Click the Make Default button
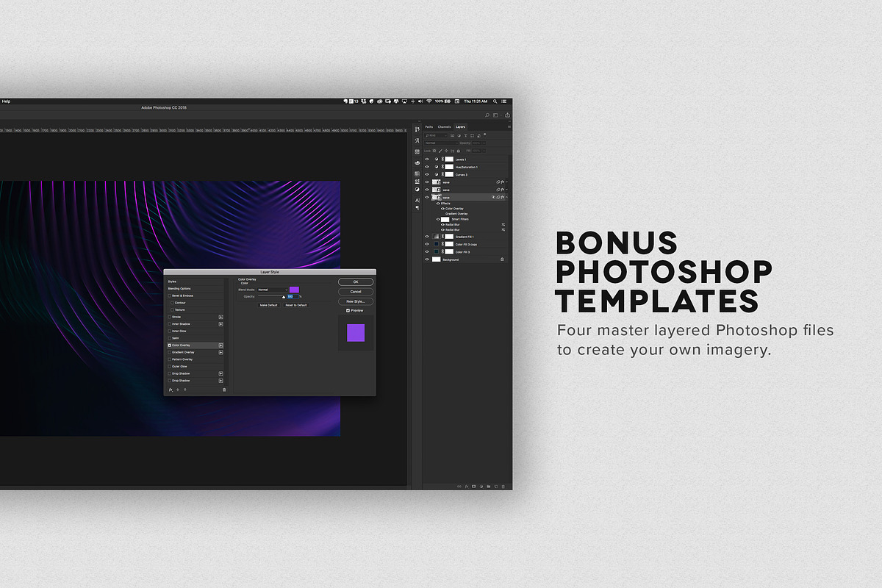Viewport: 882px width, 588px height. (269, 305)
